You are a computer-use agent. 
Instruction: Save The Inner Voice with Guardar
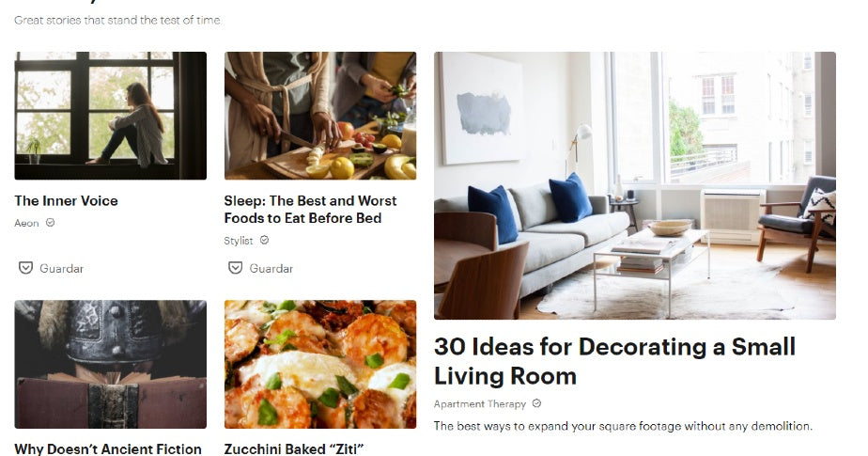[51, 268]
